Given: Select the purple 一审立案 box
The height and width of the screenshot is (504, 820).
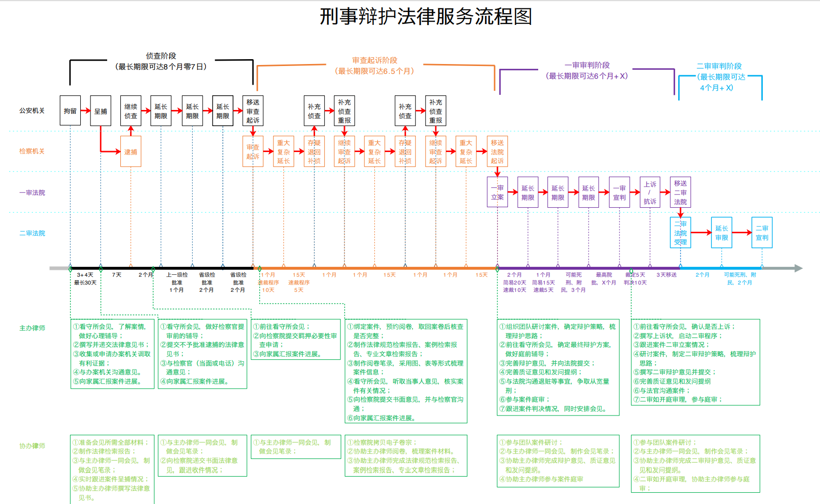Looking at the screenshot, I should pyautogui.click(x=497, y=192).
